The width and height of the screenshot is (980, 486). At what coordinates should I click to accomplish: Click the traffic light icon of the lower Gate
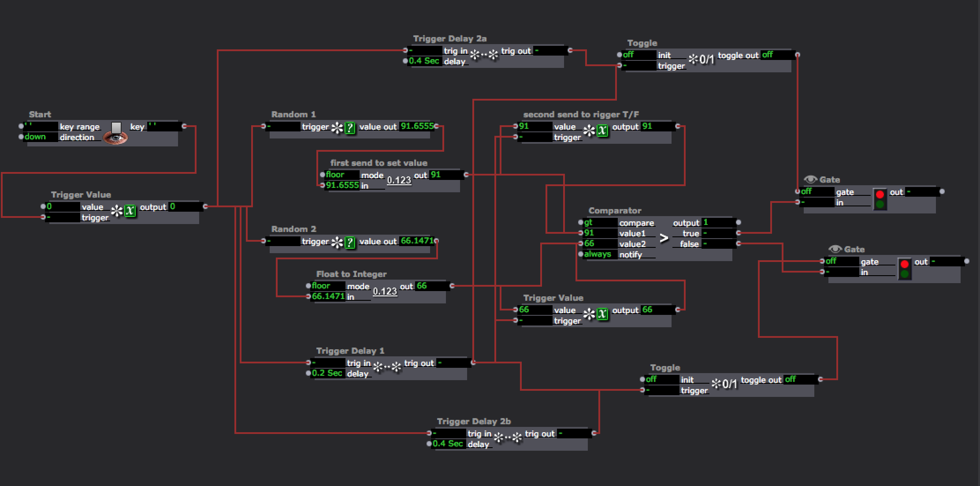point(904,269)
